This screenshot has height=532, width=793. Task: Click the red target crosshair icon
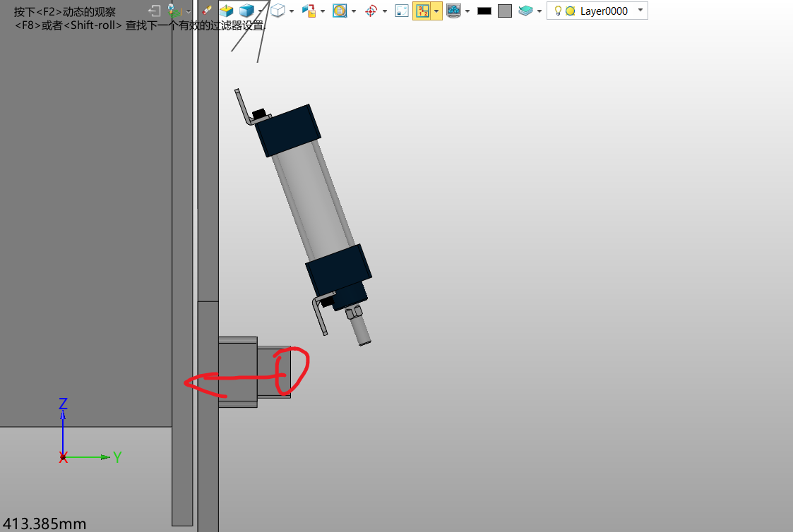click(x=371, y=11)
